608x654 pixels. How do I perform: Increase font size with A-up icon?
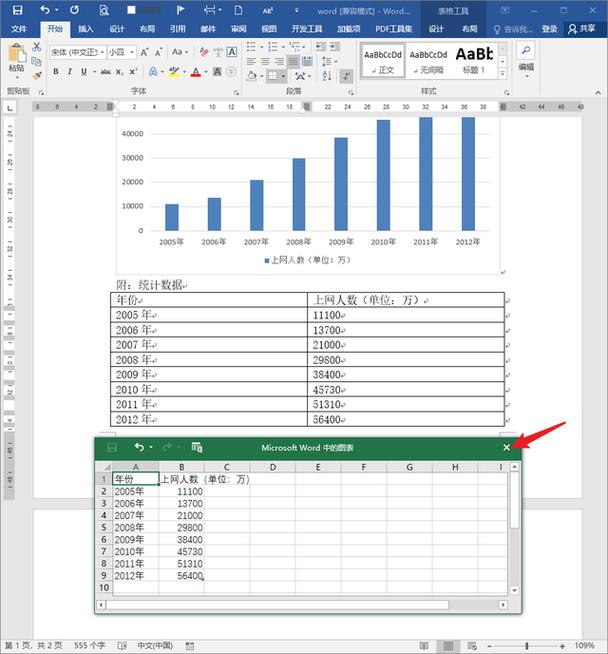(x=144, y=53)
